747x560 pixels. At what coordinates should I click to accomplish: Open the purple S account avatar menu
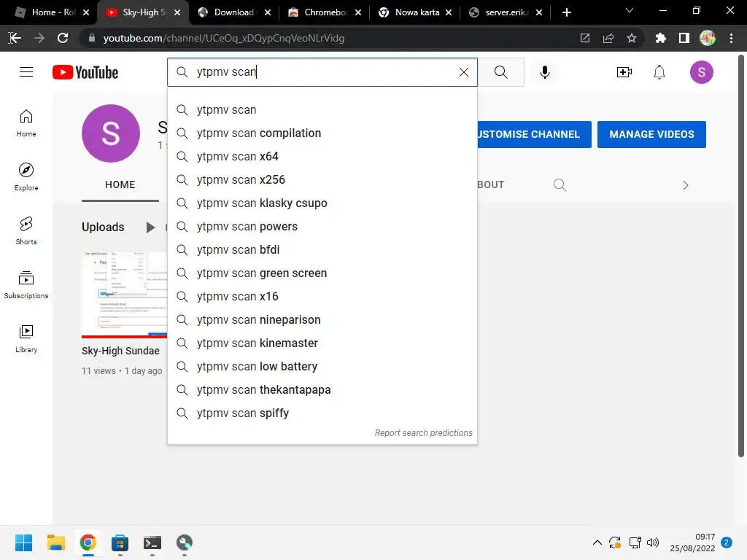pyautogui.click(x=701, y=72)
